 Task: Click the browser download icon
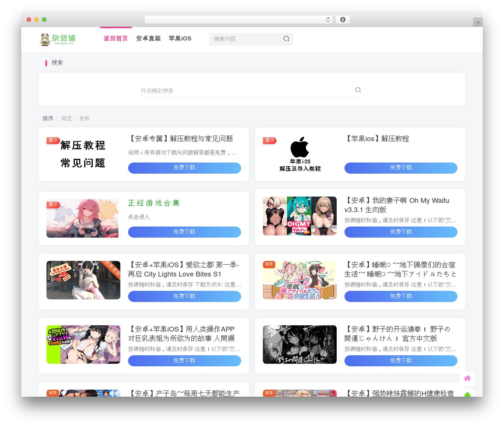(343, 20)
